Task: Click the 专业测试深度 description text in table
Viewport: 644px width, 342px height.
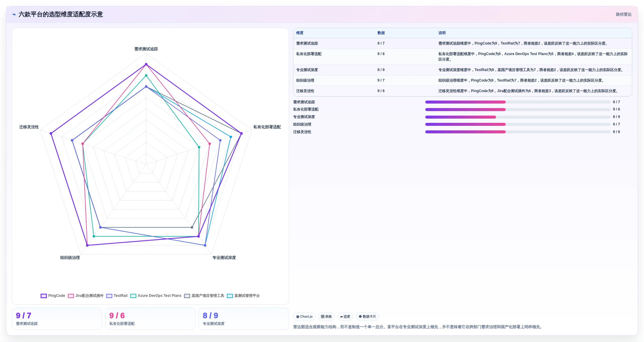Action: [531, 70]
